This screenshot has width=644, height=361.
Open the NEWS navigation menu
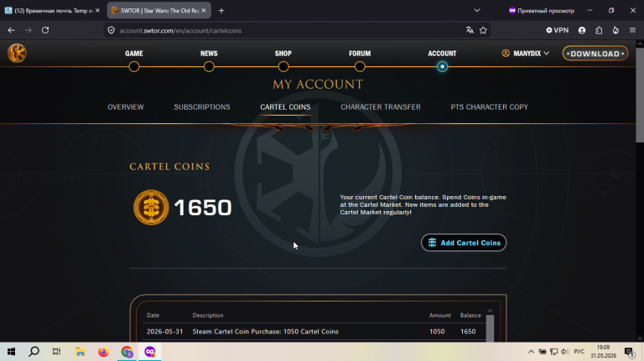click(209, 54)
